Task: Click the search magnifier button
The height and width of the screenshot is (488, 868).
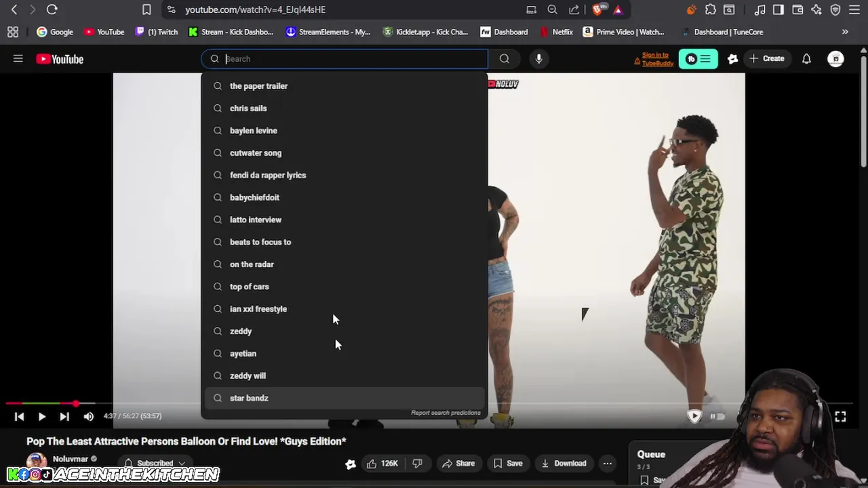Action: 505,59
